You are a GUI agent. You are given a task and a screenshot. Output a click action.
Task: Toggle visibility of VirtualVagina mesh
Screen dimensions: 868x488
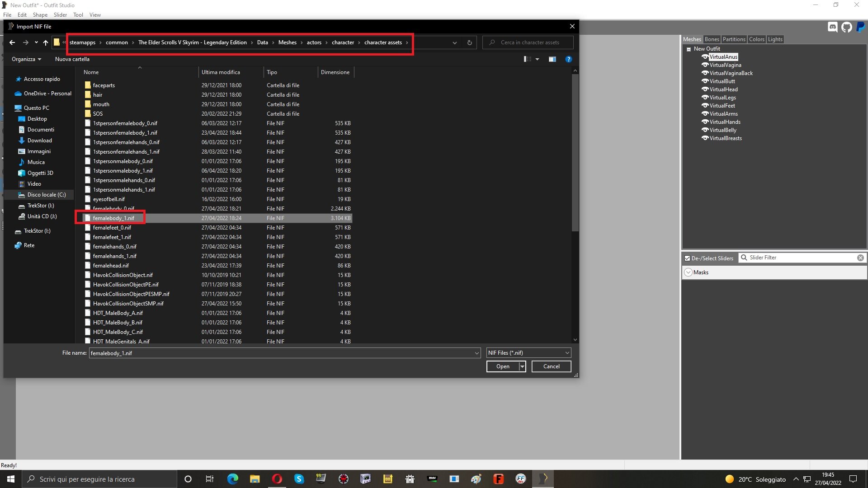[x=705, y=65]
